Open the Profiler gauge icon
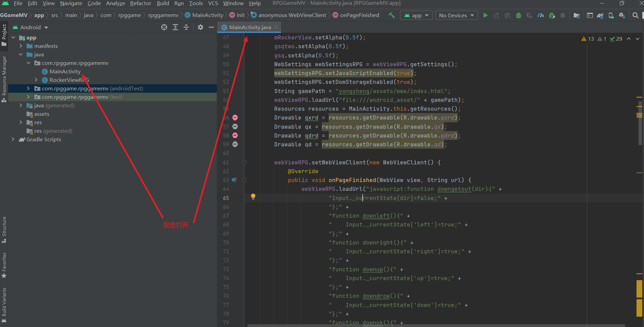The height and width of the screenshot is (327, 644). 541,15
